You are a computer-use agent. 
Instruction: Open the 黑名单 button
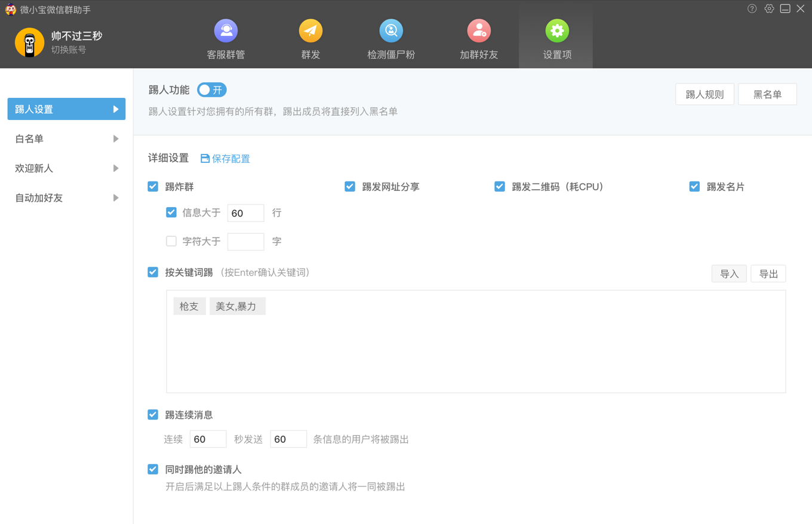click(x=767, y=94)
